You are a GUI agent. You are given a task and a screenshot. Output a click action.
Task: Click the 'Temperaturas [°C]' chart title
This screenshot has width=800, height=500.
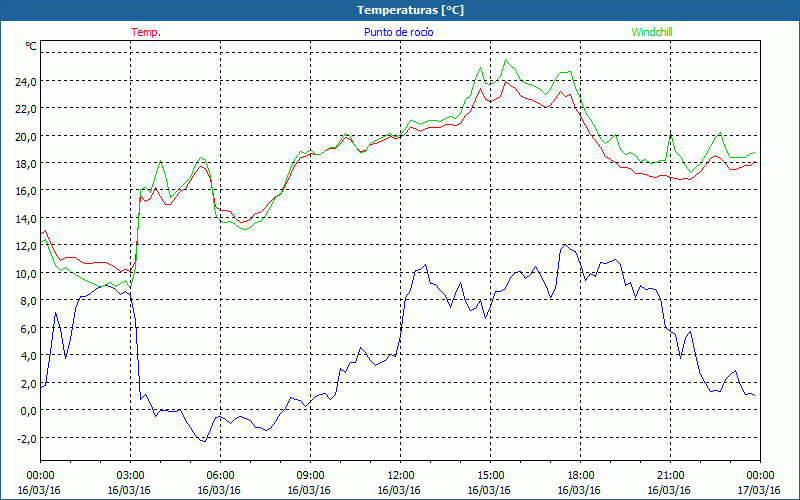pos(410,10)
